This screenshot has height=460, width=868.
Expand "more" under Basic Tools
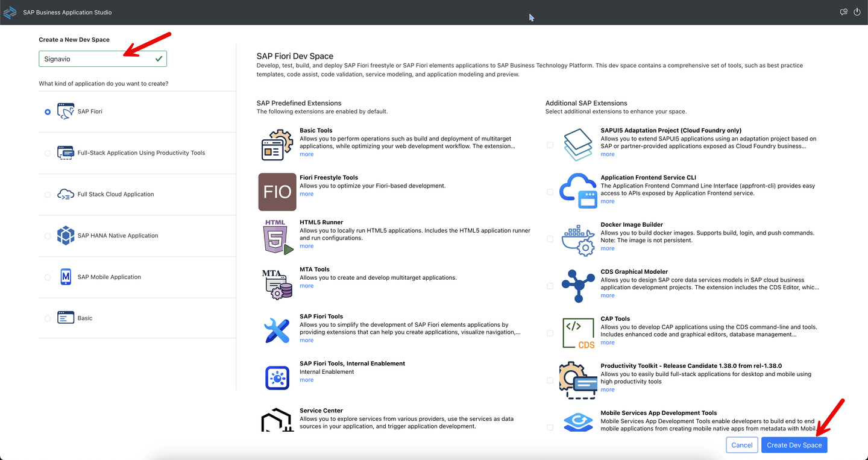(306, 154)
